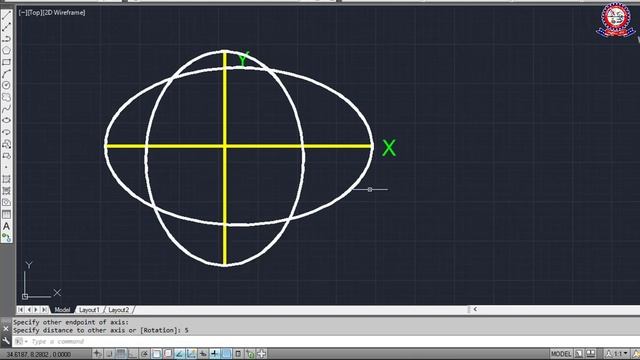Toggle Selection Cycling in status bar
Screen dimensions: 640x360
[250, 353]
